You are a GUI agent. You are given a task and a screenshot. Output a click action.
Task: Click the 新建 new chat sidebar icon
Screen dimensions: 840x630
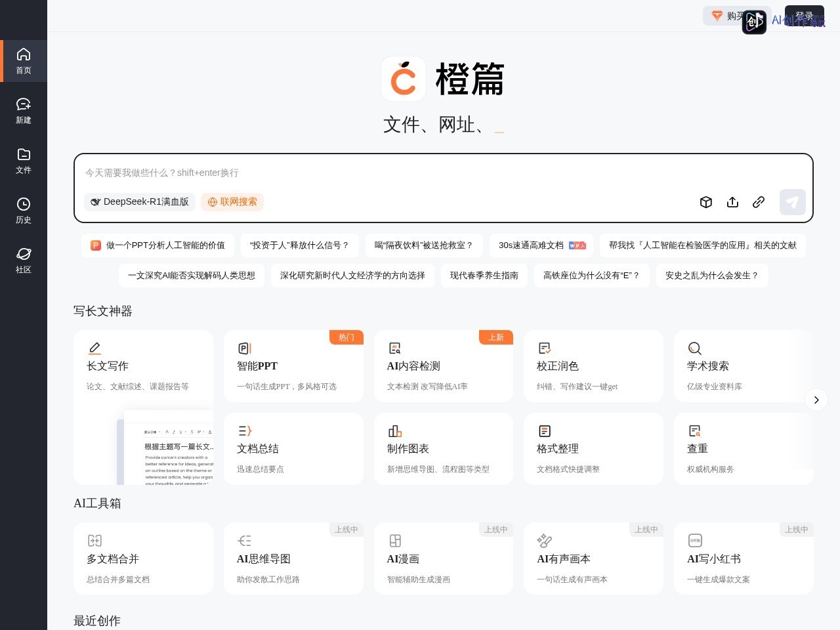(x=24, y=104)
